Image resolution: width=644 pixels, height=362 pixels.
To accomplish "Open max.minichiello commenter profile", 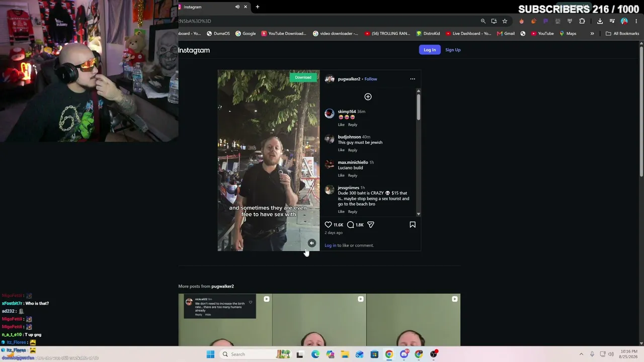I will pos(353,162).
